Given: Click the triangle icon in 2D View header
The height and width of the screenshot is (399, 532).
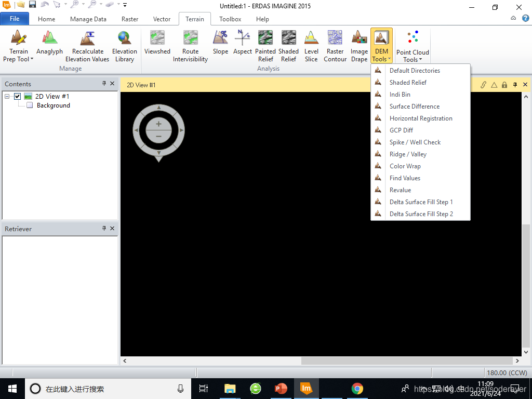Looking at the screenshot, I should (x=494, y=85).
